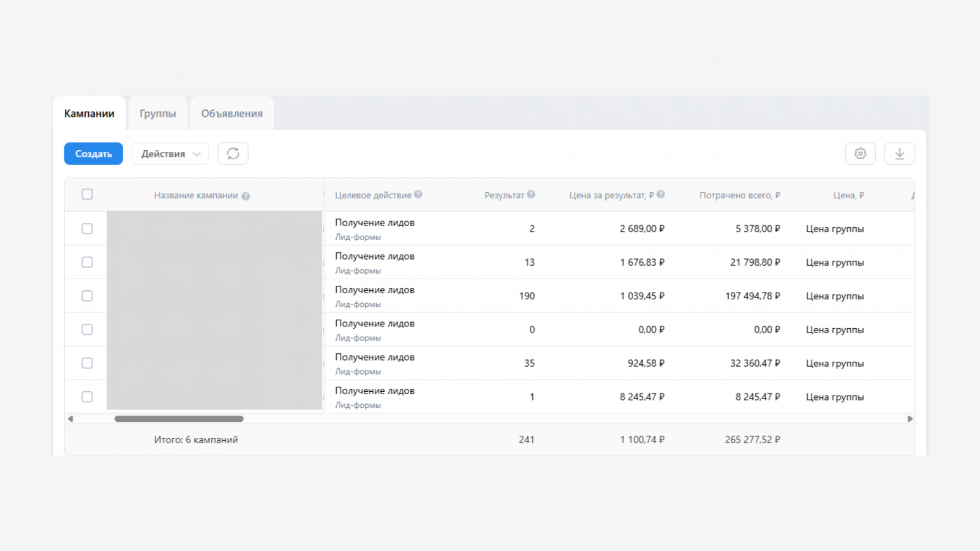
Task: Show help icon next to Цена за результат
Action: click(x=661, y=194)
